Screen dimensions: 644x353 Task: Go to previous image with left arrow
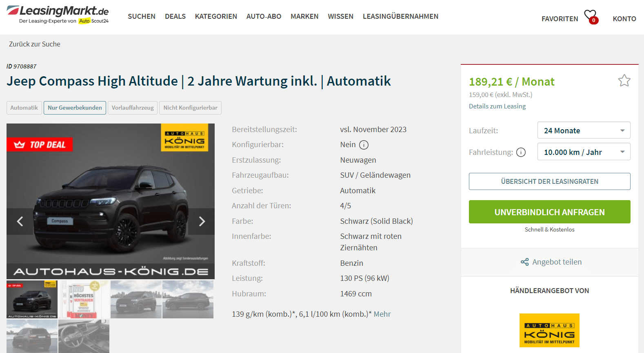coord(20,221)
